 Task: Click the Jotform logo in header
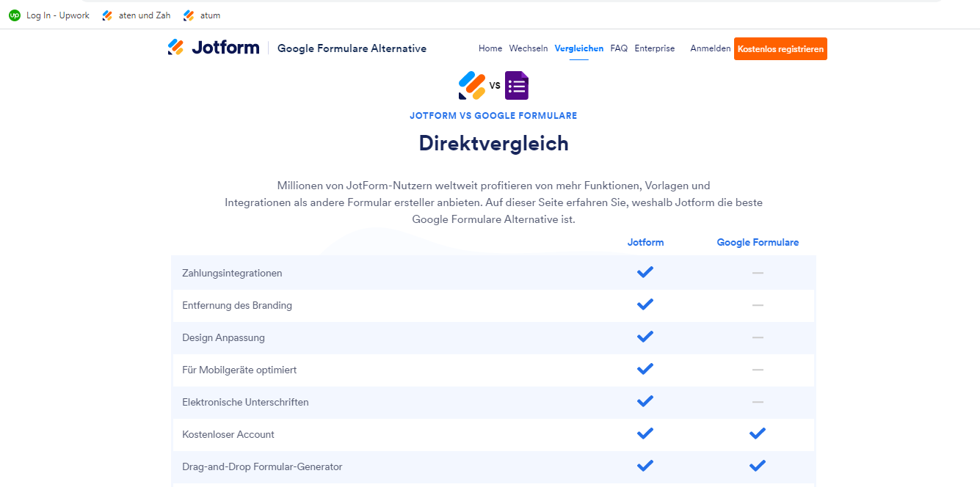214,48
